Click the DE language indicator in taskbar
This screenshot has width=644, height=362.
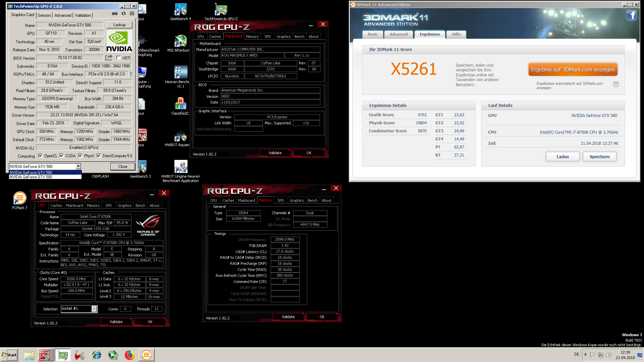(x=577, y=354)
